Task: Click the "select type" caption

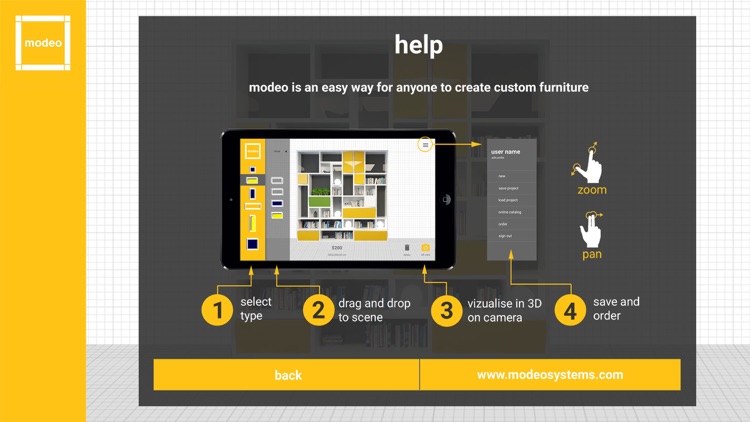Action: (255, 309)
